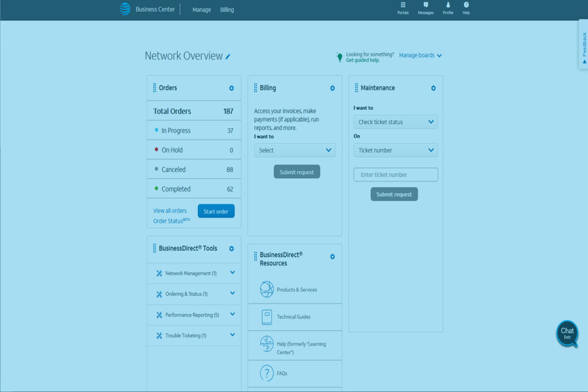This screenshot has width=588, height=392.
Task: Open the Products & Services link
Action: click(296, 290)
